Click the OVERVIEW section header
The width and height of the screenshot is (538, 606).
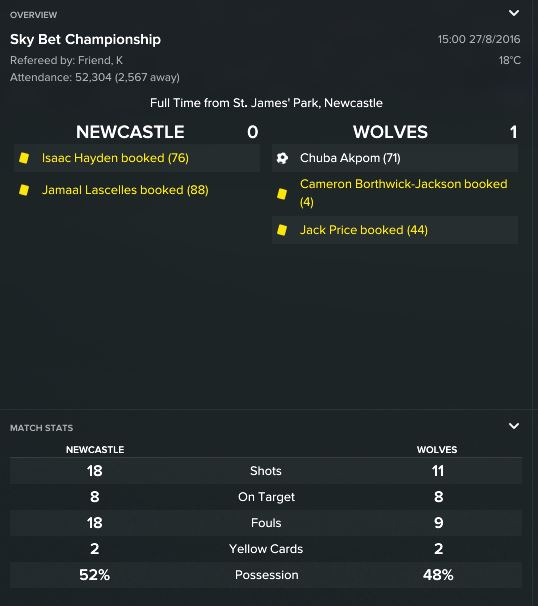34,15
